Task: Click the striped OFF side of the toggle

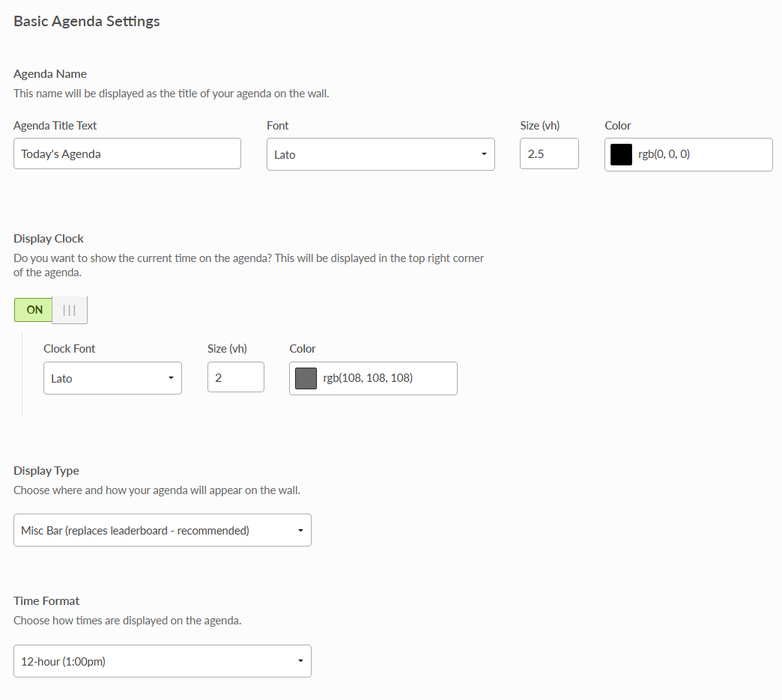Action: (70, 309)
